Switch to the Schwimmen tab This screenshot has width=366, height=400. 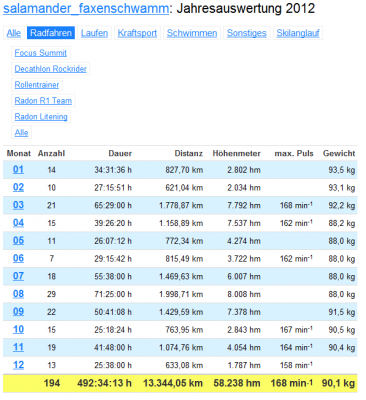[x=192, y=33]
